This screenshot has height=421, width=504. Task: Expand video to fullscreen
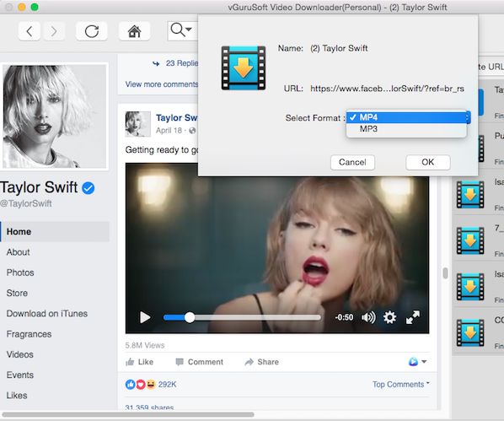(x=413, y=317)
